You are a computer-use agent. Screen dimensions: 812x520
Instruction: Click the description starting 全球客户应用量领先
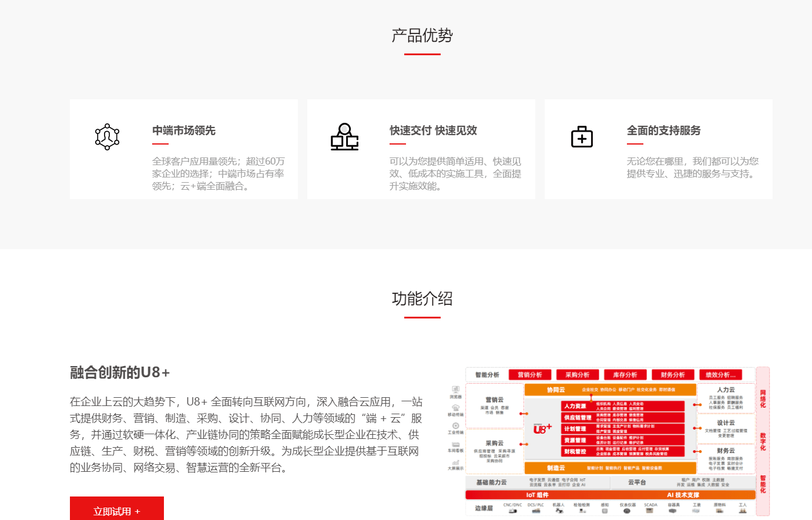tap(218, 173)
